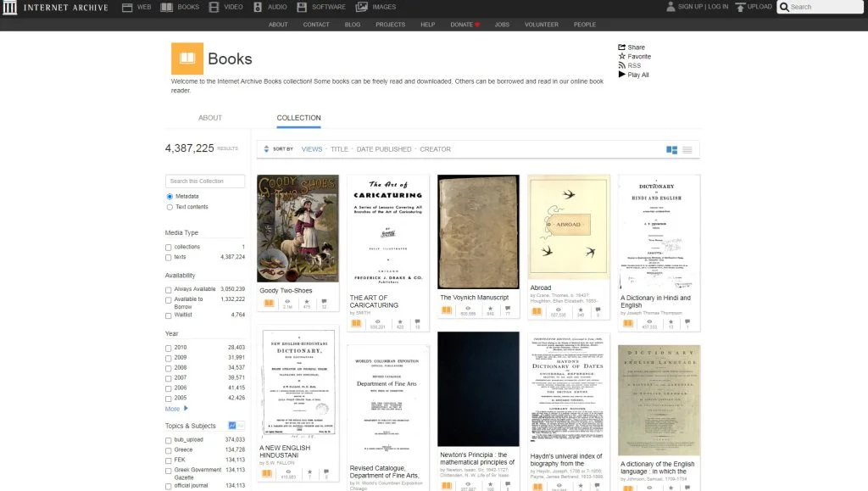
Task: Click the Upload arrow icon
Action: (740, 7)
